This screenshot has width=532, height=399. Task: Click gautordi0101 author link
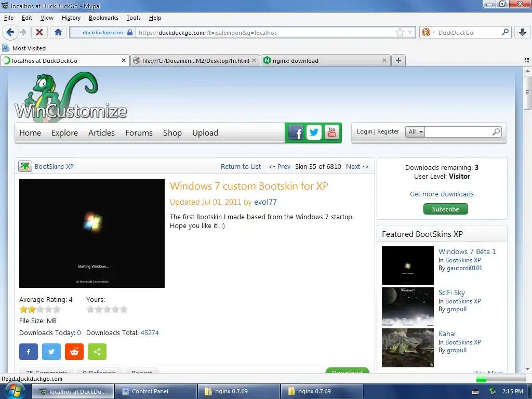coord(464,268)
